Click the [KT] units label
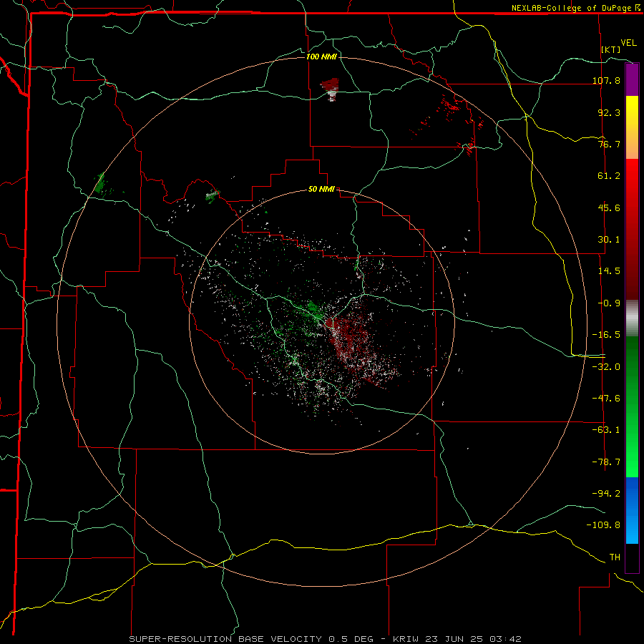Screen dimensions: 644x644 pyautogui.click(x=611, y=49)
